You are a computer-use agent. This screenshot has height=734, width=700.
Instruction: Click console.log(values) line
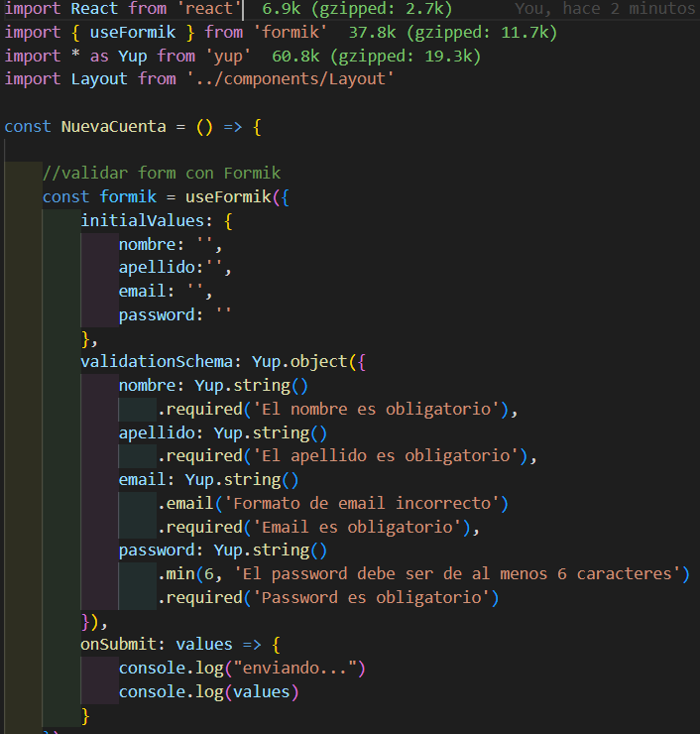208,692
